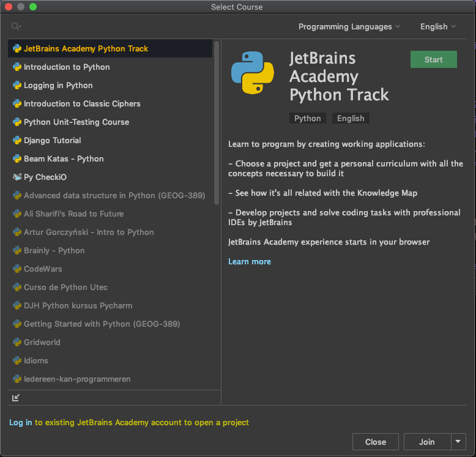Click Python icon beside Introduction to Classic Ciphers
This screenshot has width=476, height=457.
point(17,103)
